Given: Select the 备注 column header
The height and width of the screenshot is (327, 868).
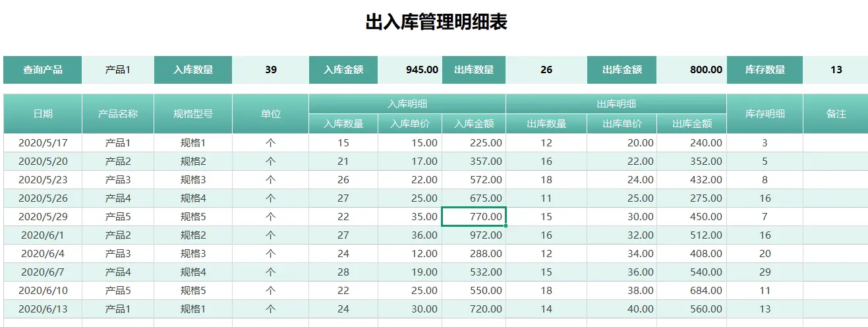Looking at the screenshot, I should 836,113.
